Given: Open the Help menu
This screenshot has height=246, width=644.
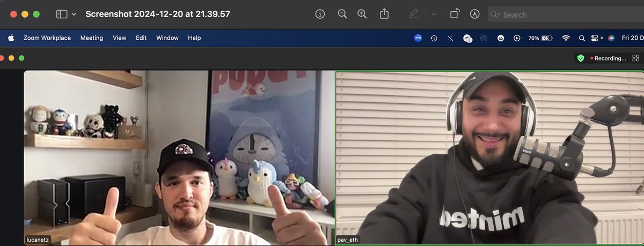Looking at the screenshot, I should coord(194,38).
